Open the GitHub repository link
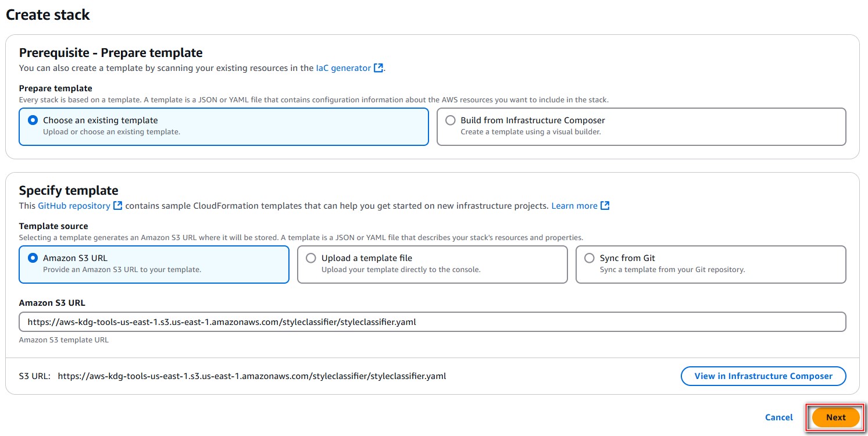Screen dimensions: 868x436 [74, 206]
